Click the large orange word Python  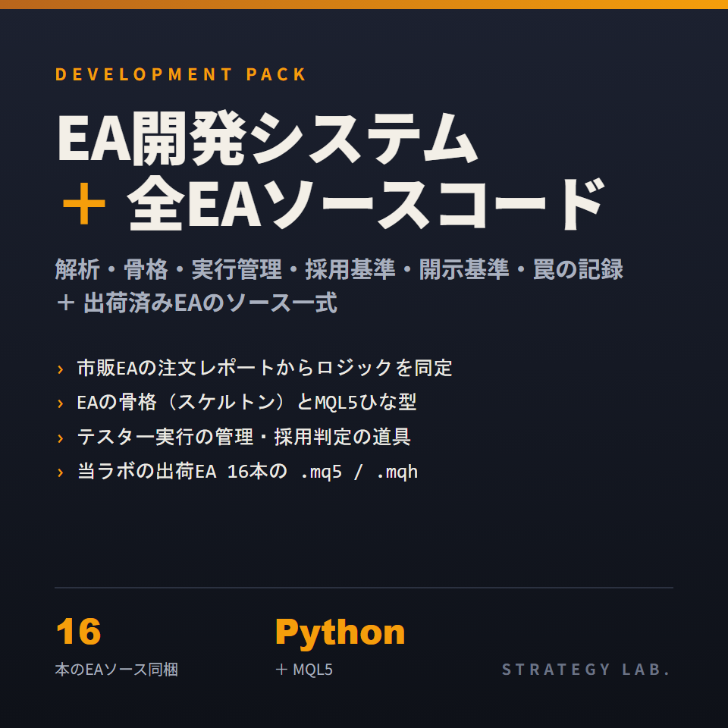click(x=340, y=633)
